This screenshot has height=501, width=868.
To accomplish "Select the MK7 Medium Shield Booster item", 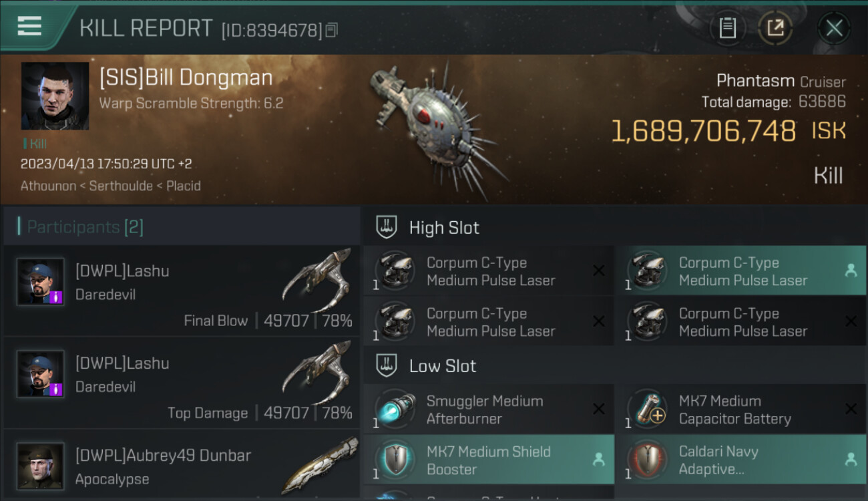I will pos(489,460).
